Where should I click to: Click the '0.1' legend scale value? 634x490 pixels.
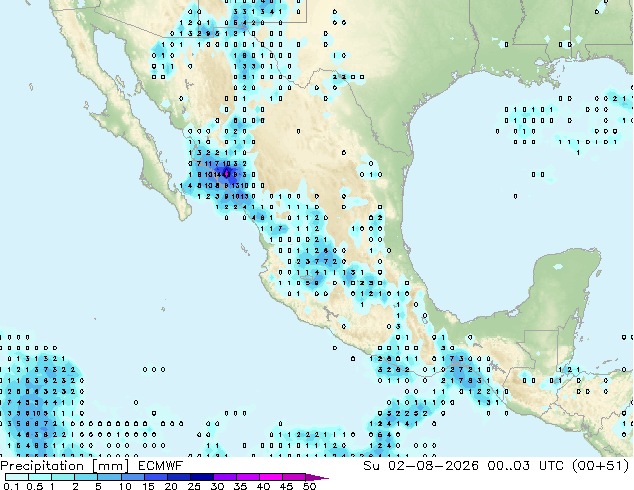click(x=11, y=486)
